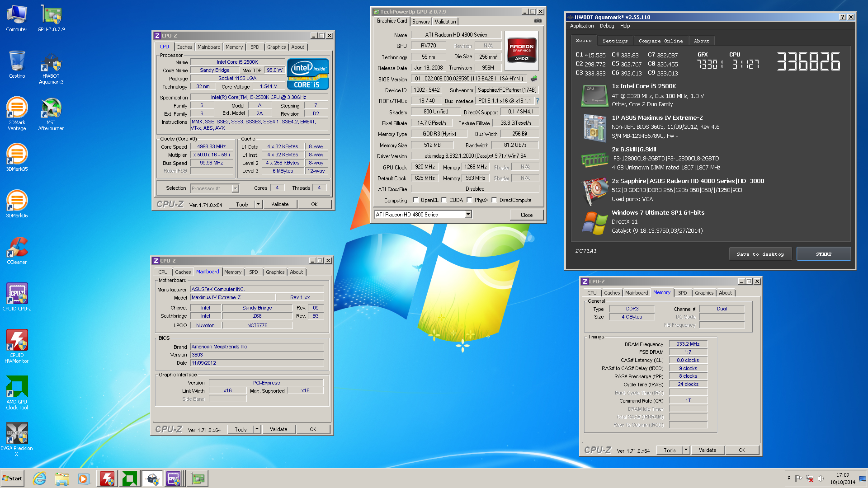Viewport: 868px width, 488px height.
Task: Open the Processor #1 selection dropdown
Action: (x=235, y=188)
